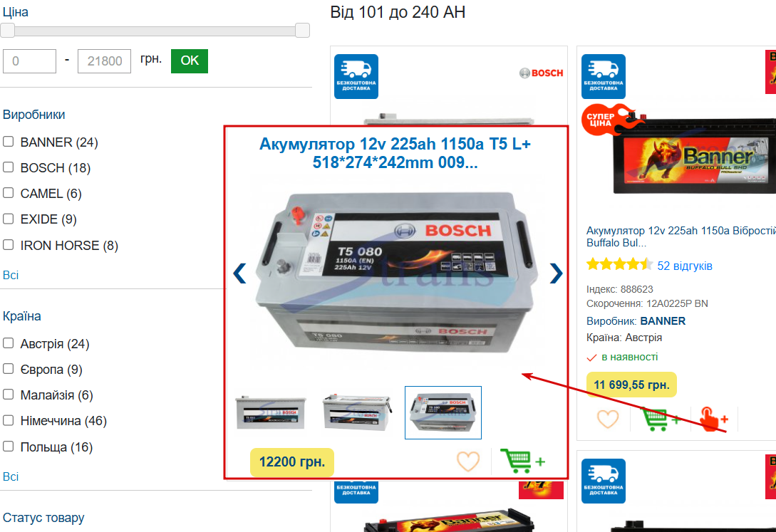Expand all countries via Всі link
The height and width of the screenshot is (532, 776).
(11, 476)
